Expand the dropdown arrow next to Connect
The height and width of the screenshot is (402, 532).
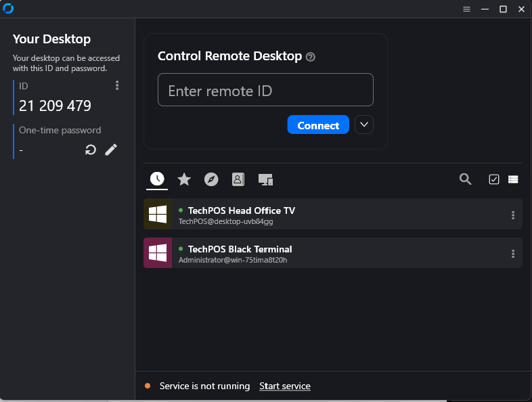point(364,125)
